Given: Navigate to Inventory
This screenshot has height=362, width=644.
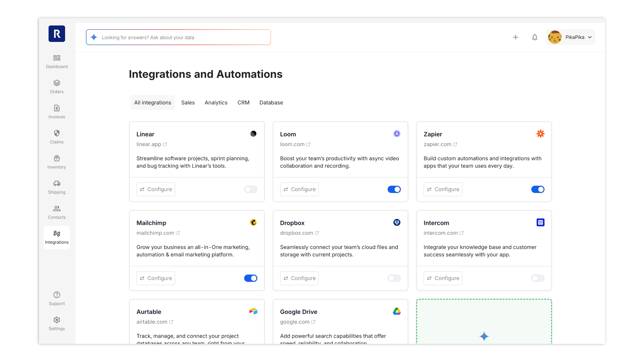Looking at the screenshot, I should [x=57, y=162].
